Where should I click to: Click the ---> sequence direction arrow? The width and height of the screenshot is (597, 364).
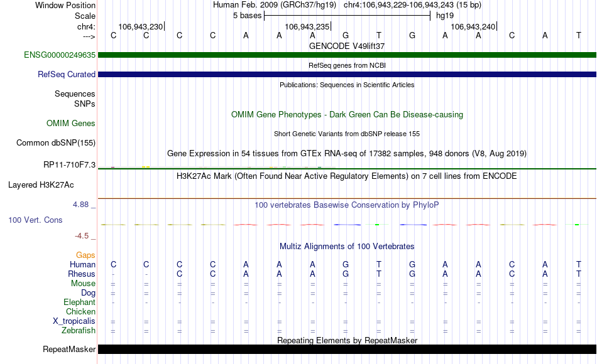click(x=89, y=36)
